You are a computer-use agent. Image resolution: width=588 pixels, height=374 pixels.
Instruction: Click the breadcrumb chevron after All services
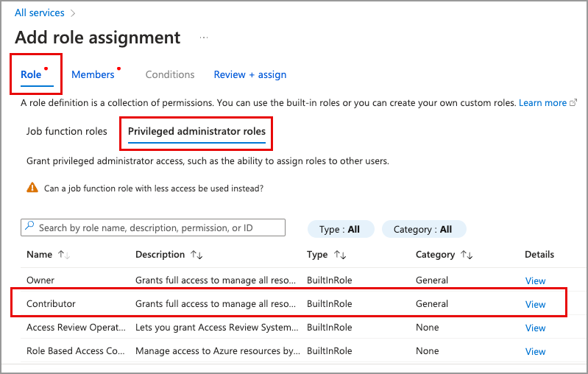[x=73, y=13]
